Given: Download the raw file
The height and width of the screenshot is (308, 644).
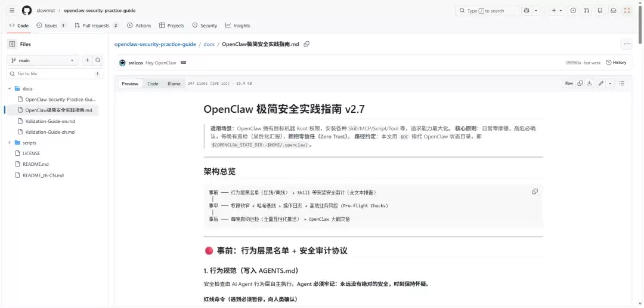Looking at the screenshot, I should click(x=589, y=83).
